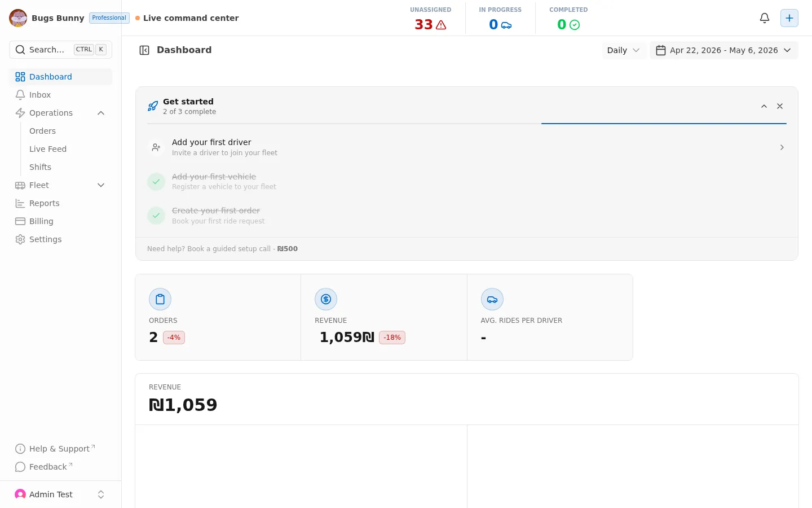The width and height of the screenshot is (812, 508).
Task: Click the Unassigned count 33
Action: (423, 25)
